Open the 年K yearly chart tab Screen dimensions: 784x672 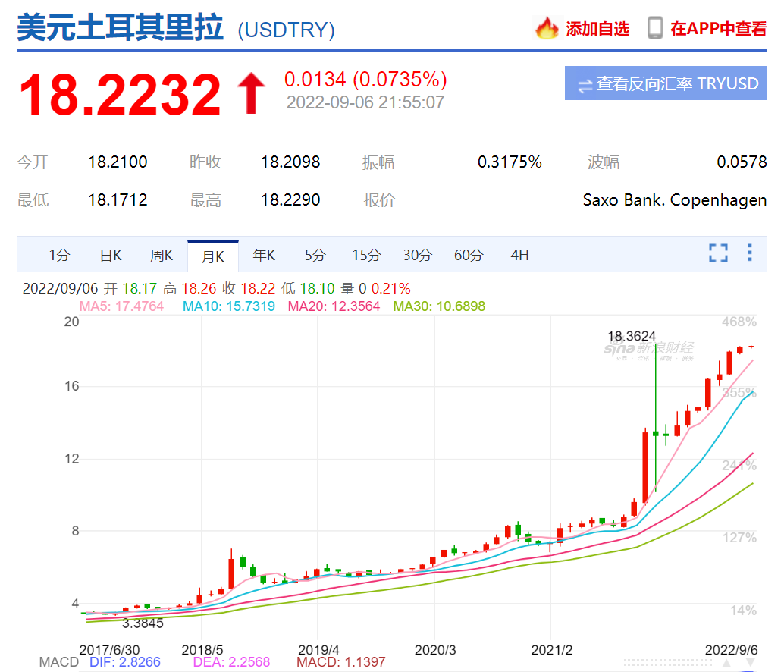pos(264,256)
